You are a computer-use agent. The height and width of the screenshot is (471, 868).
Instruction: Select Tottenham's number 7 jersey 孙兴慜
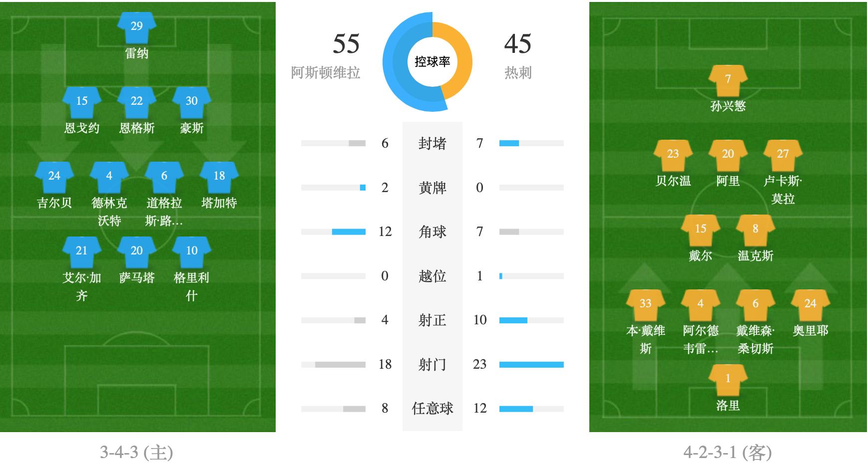click(x=728, y=80)
